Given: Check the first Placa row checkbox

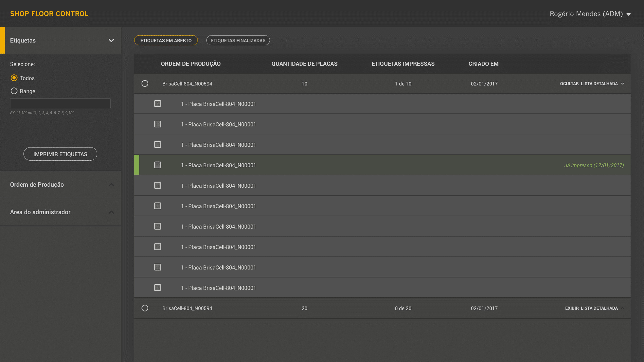Looking at the screenshot, I should point(158,104).
